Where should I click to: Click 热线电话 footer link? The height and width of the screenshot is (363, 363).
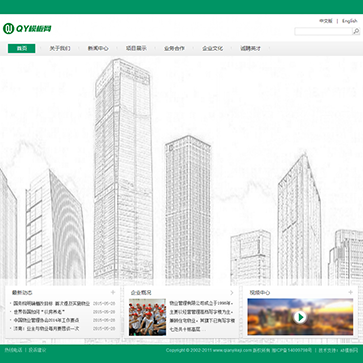13,350
